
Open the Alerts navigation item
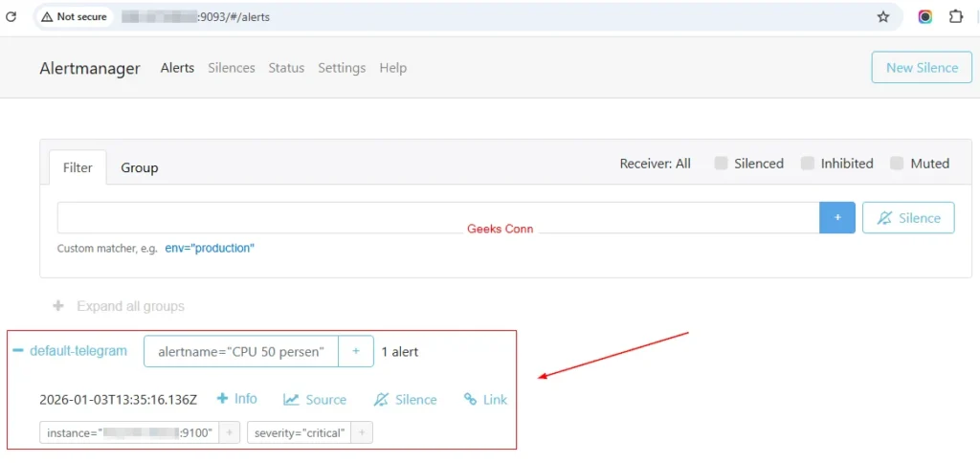[x=177, y=68]
